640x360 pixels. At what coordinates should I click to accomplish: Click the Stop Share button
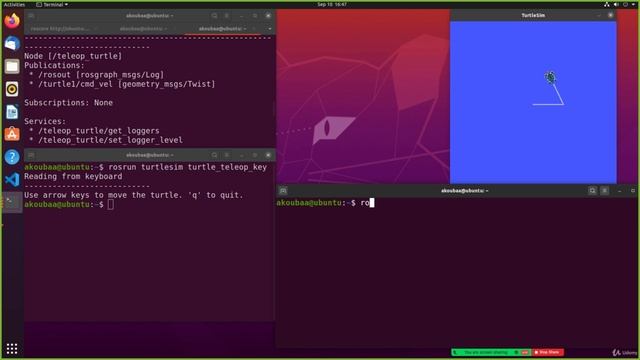[548, 352]
